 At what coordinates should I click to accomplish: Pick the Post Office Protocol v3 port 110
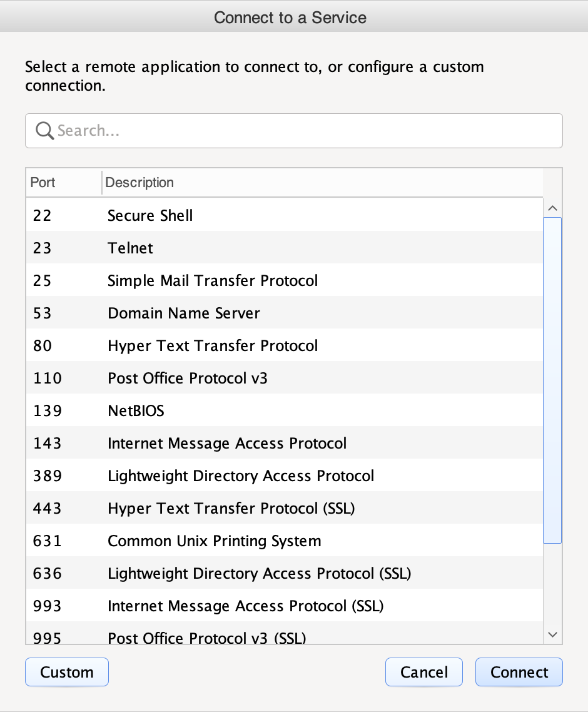click(284, 378)
